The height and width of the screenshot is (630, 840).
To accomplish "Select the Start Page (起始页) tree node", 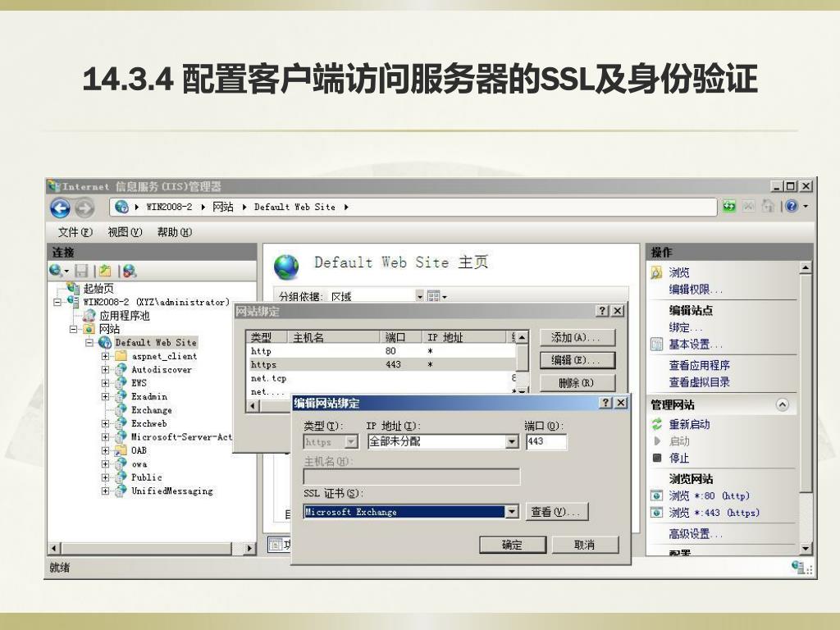I will 98,289.
